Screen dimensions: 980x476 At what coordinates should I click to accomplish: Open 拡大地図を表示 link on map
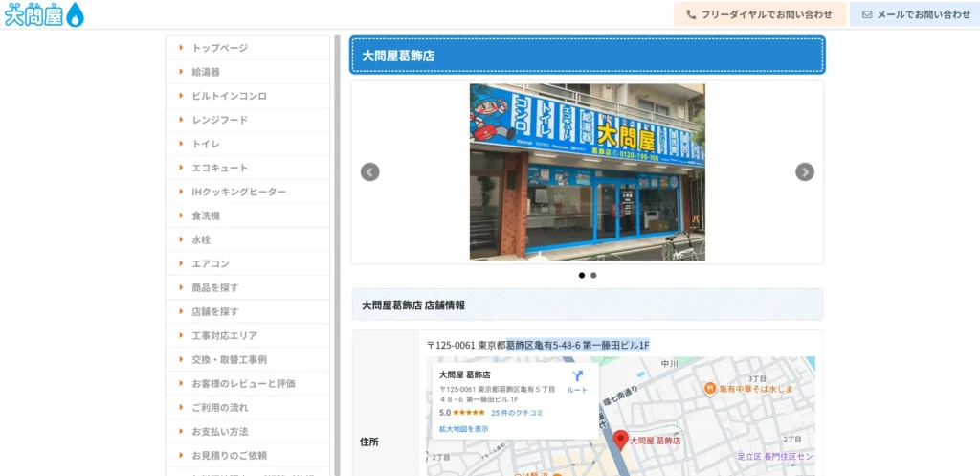pos(463,429)
